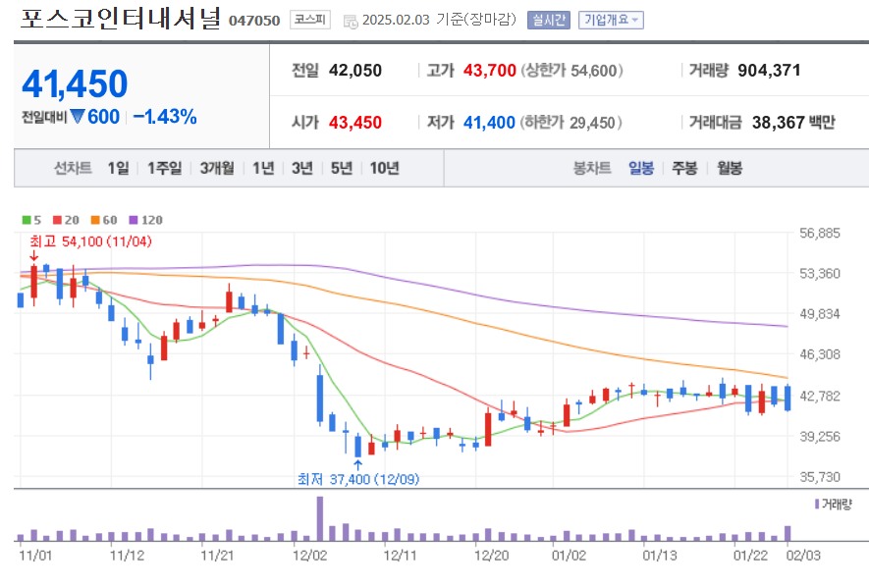The height and width of the screenshot is (588, 869).
Task: Click the 01/13 date axis label
Action: (660, 555)
